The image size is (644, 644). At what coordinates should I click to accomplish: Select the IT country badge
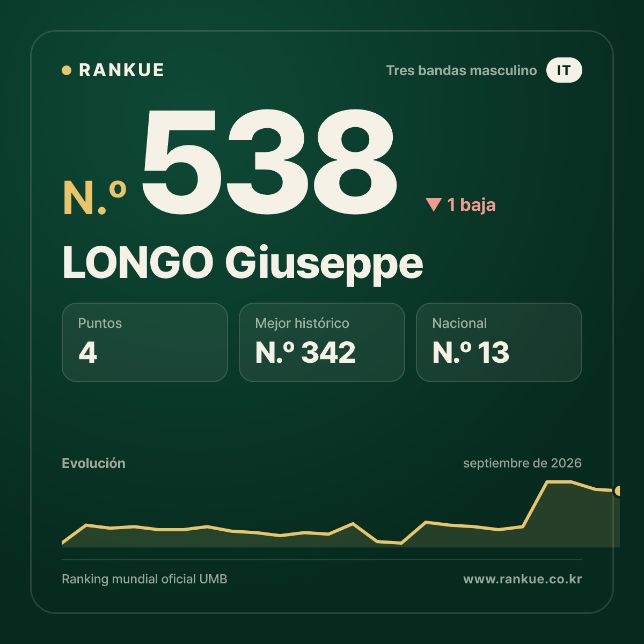tap(564, 70)
